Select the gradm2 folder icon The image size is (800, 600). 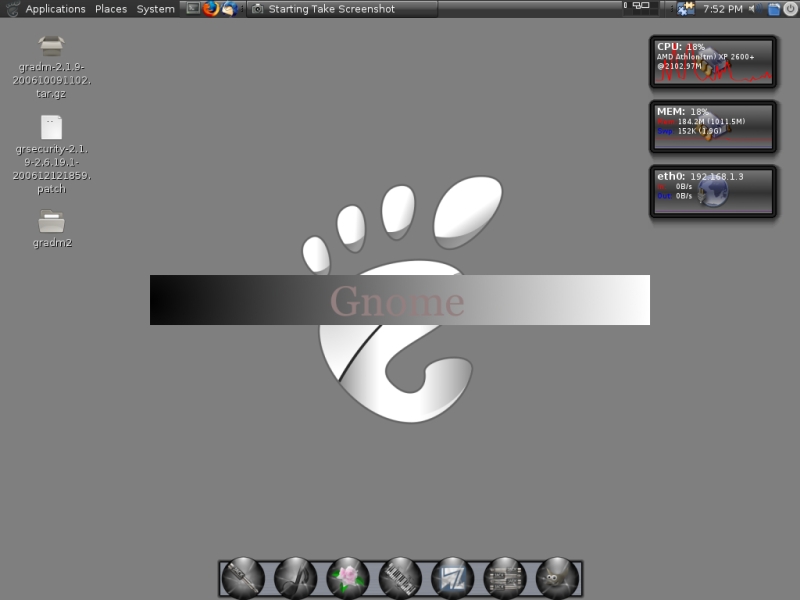click(x=52, y=221)
